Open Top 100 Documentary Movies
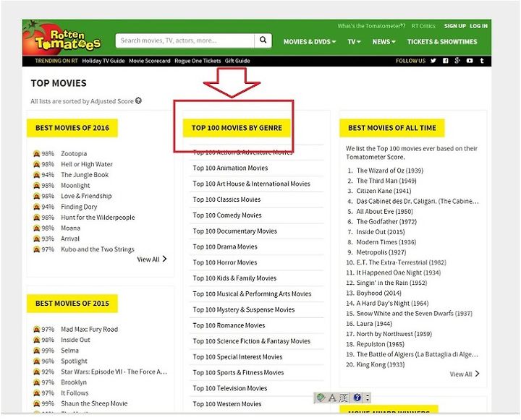This screenshot has width=521, height=420. (x=234, y=231)
